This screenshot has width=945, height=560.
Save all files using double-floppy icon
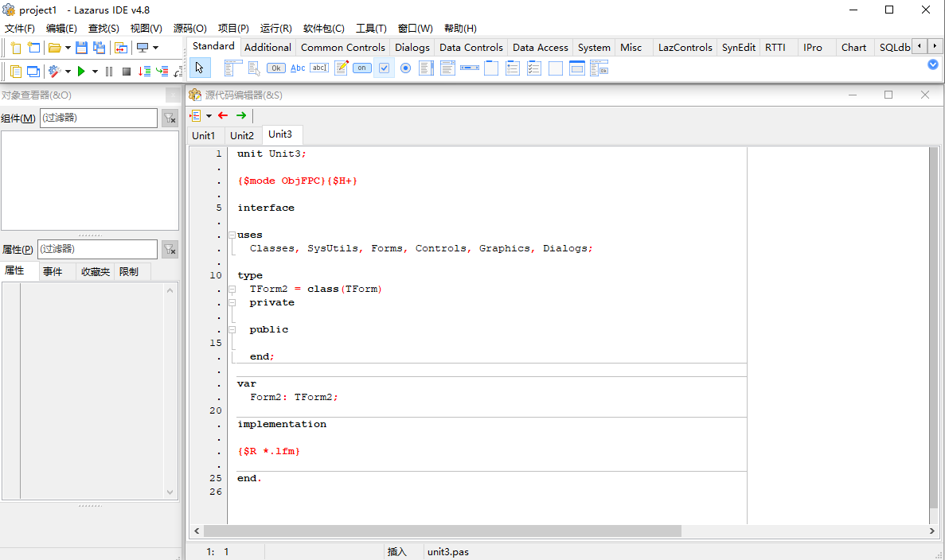[99, 49]
